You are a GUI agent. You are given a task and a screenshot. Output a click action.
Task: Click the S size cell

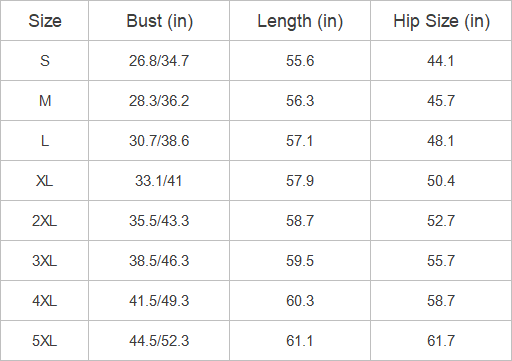point(45,61)
